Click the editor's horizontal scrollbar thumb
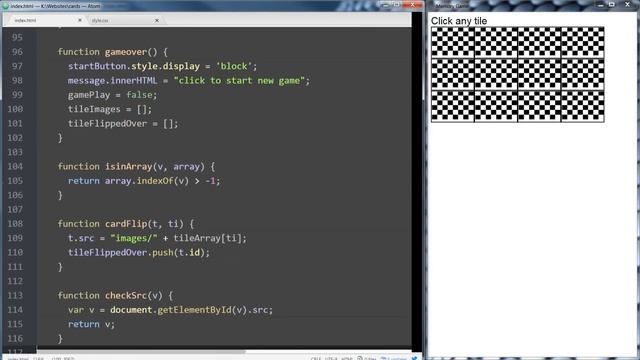Viewport: 640px width, 360px height. (x=141, y=352)
